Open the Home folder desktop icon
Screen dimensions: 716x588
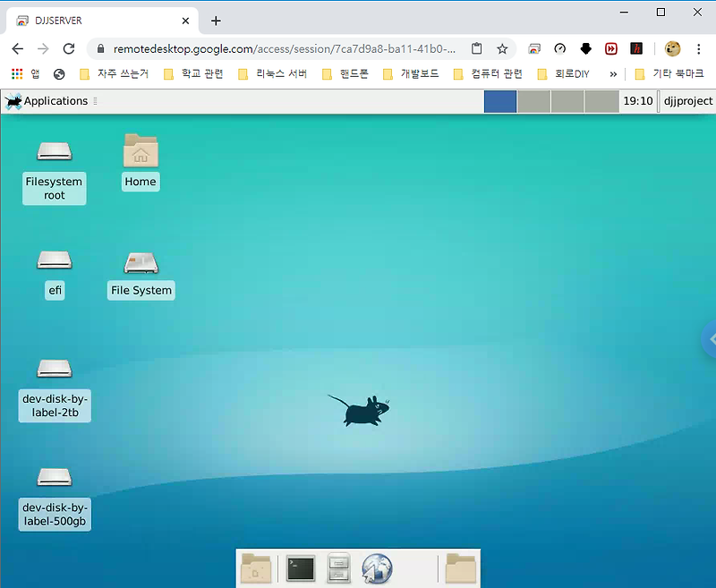[141, 150]
